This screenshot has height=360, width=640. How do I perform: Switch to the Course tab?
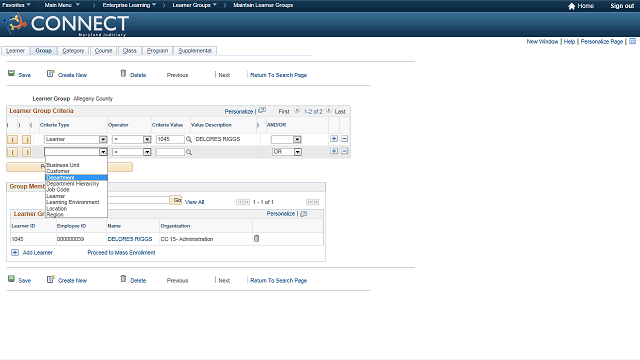click(103, 51)
